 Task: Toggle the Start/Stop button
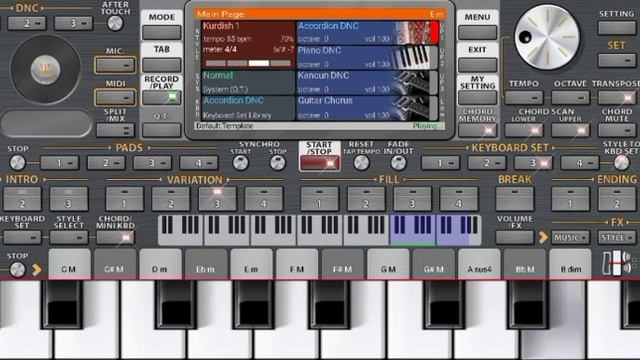coord(320,163)
